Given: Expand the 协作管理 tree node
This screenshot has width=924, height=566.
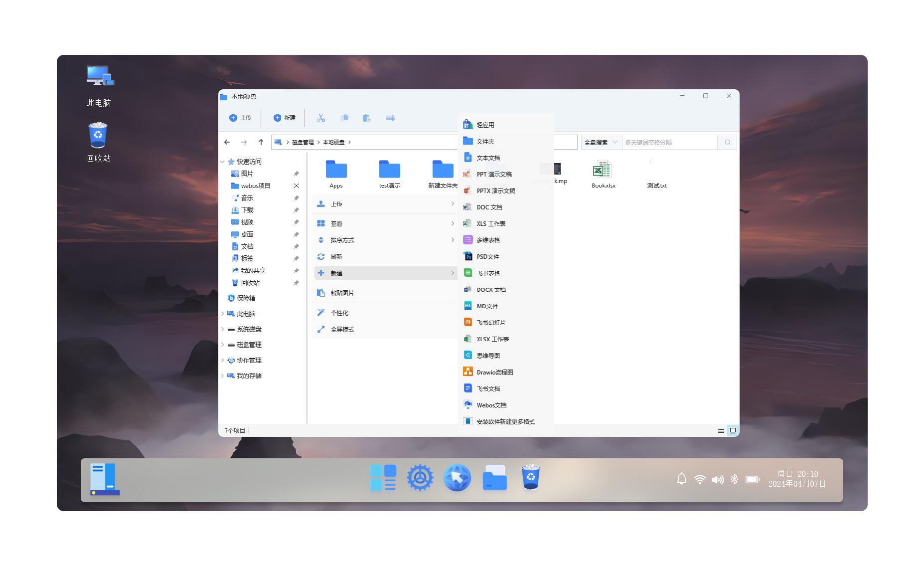Looking at the screenshot, I should [x=222, y=361].
